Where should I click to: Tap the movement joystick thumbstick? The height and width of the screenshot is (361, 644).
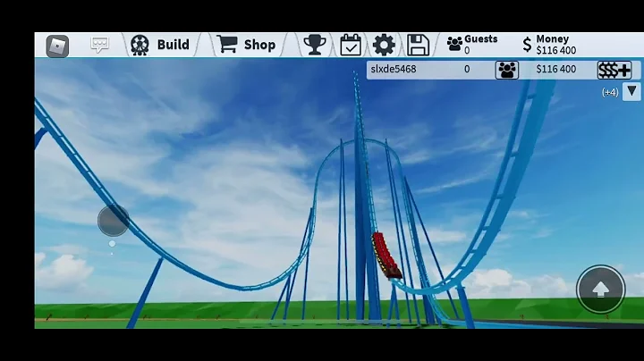click(x=114, y=221)
